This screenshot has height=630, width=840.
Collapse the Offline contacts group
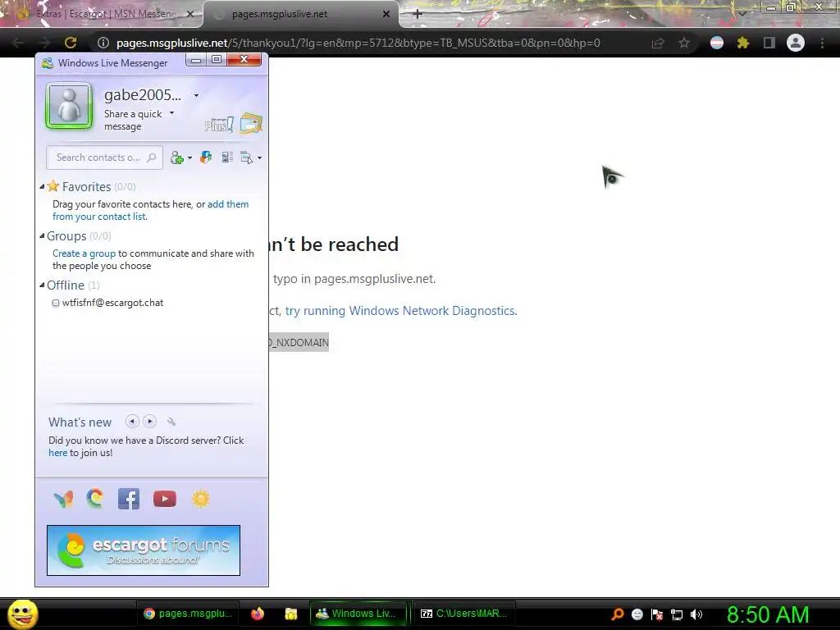click(42, 285)
